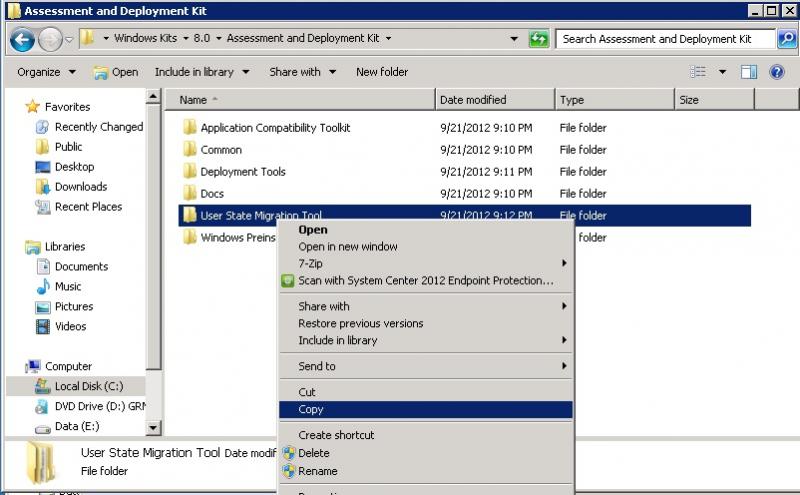The height and width of the screenshot is (495, 800).
Task: Click the Downloads folder icon
Action: 42,187
